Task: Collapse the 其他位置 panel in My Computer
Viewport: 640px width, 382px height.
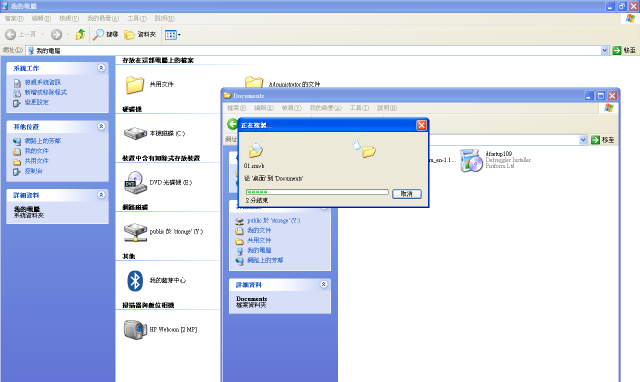Action: 101,127
